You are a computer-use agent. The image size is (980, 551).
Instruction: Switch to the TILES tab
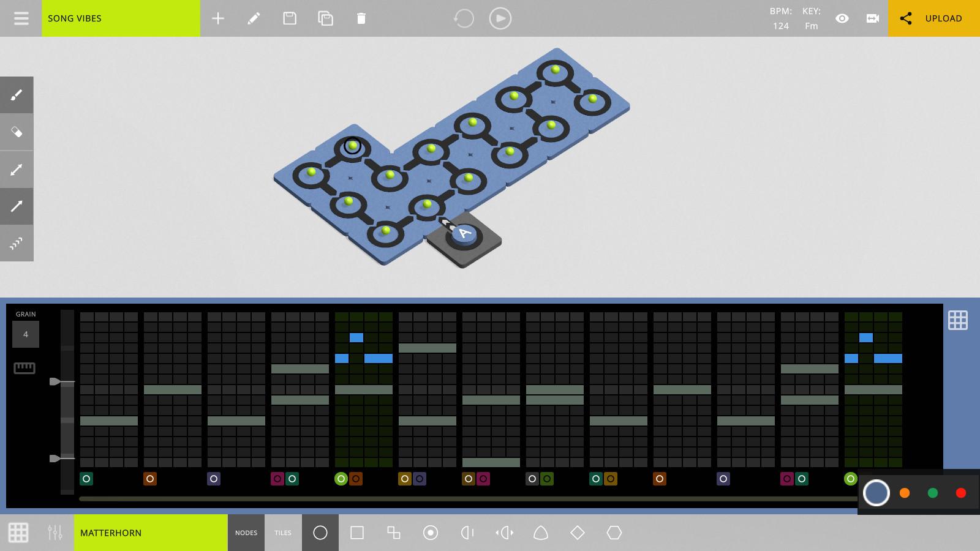click(x=282, y=533)
